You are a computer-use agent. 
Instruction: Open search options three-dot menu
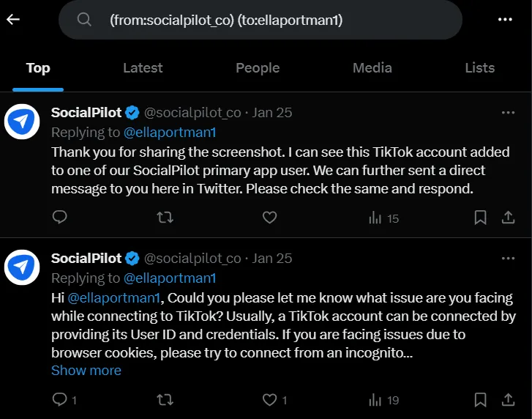tap(505, 20)
